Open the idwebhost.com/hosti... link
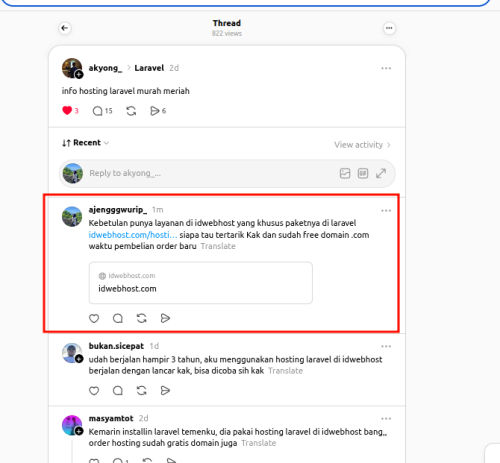 coord(133,235)
